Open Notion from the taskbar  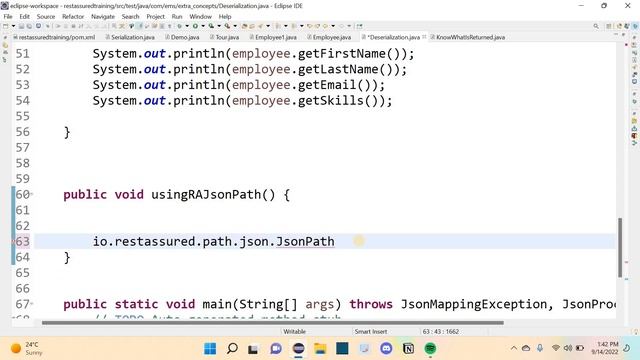click(408, 349)
